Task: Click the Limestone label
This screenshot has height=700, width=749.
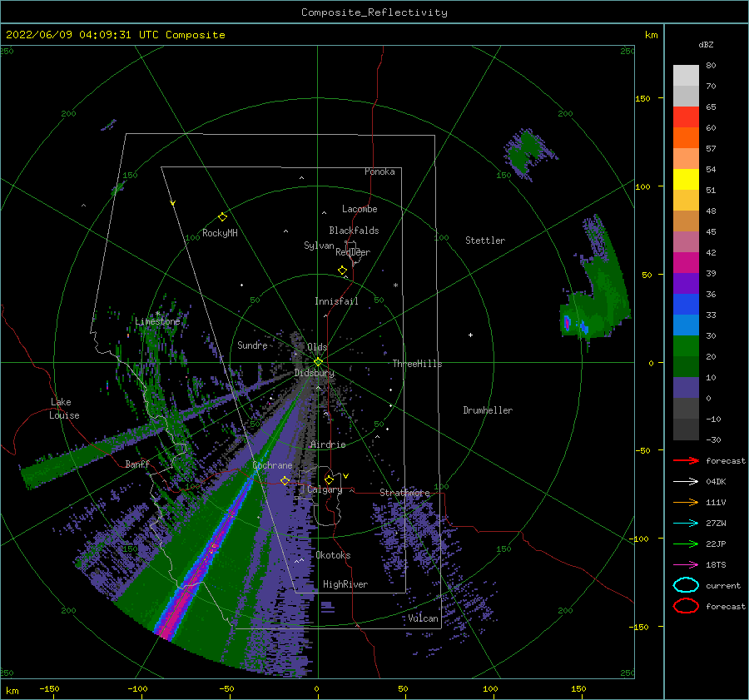Action: click(157, 321)
